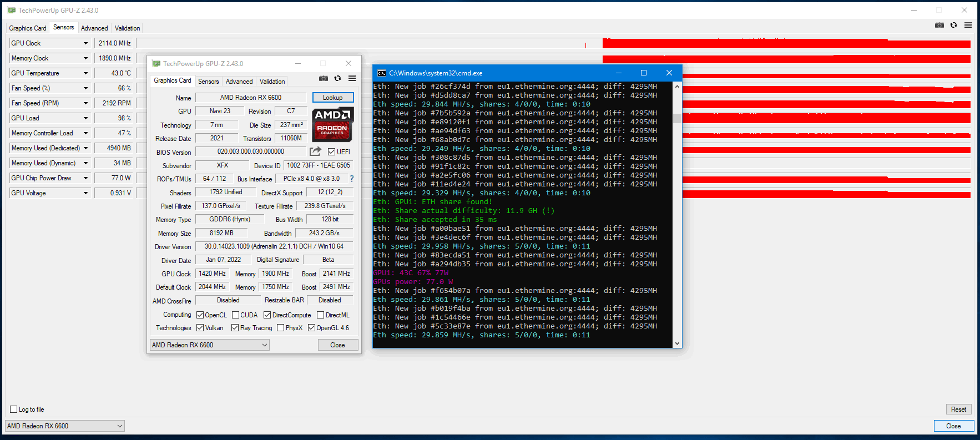
Task: Click GPU-Z icon in front window title bar
Action: pyautogui.click(x=156, y=63)
